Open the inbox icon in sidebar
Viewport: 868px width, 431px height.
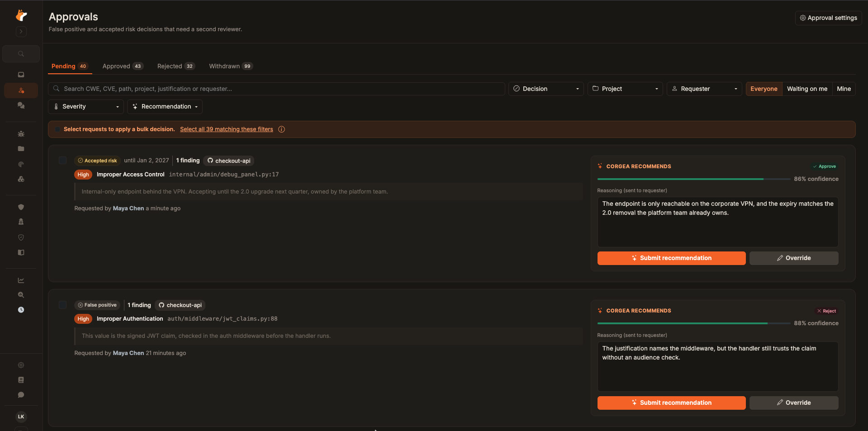point(21,75)
